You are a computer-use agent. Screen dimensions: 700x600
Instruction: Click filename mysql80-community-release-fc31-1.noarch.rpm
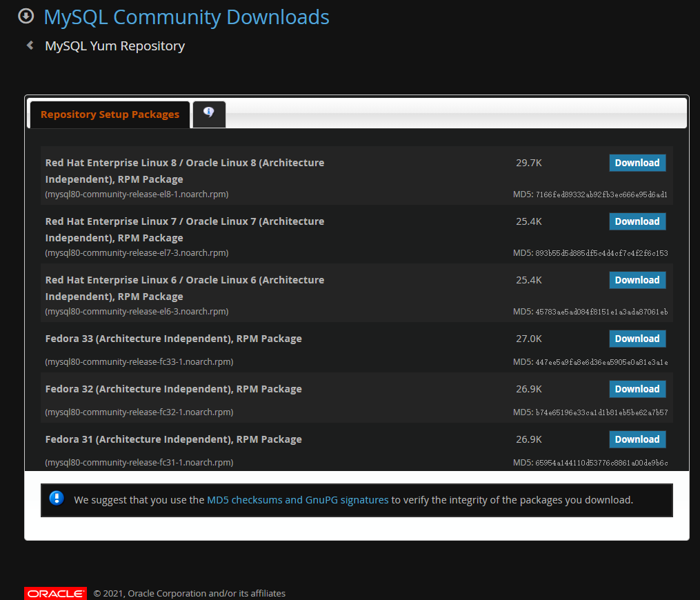tap(139, 463)
